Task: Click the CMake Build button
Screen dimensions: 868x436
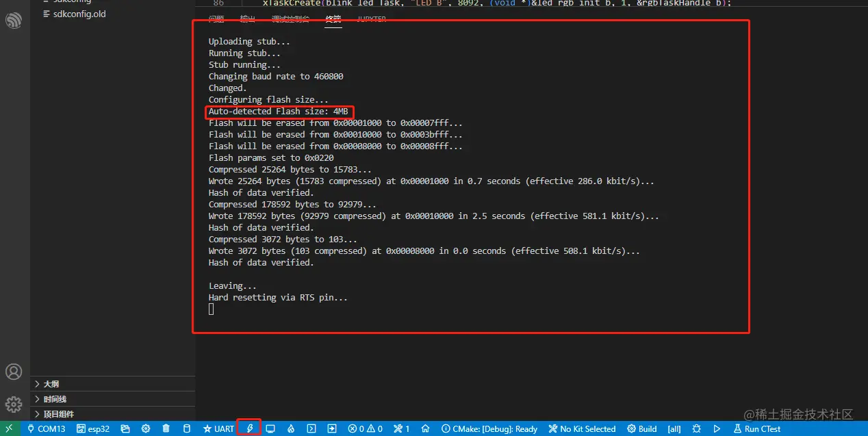Action: [641, 428]
